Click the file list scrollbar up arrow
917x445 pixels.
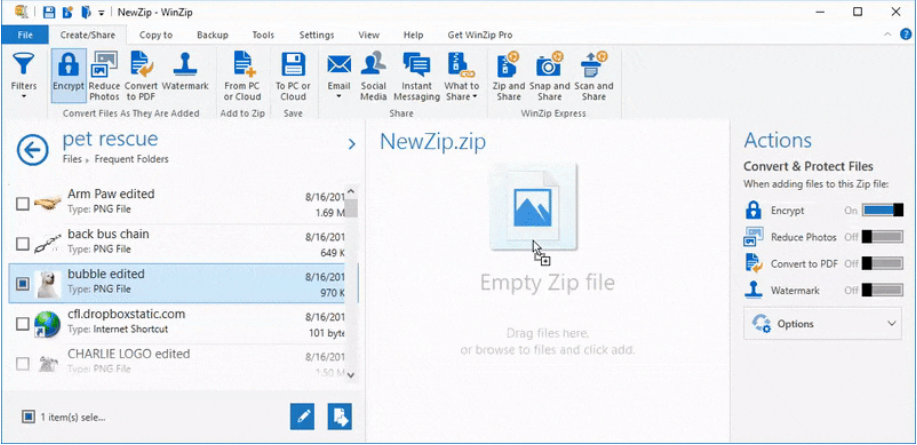[351, 191]
